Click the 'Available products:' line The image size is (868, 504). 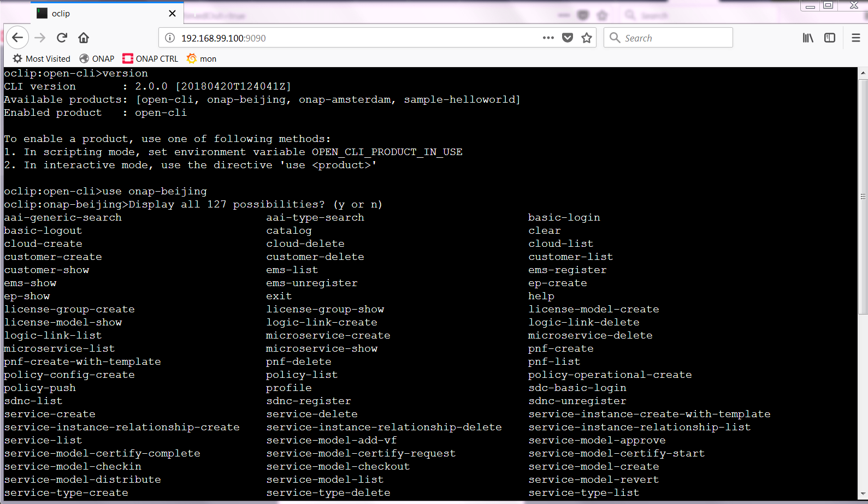(x=262, y=99)
